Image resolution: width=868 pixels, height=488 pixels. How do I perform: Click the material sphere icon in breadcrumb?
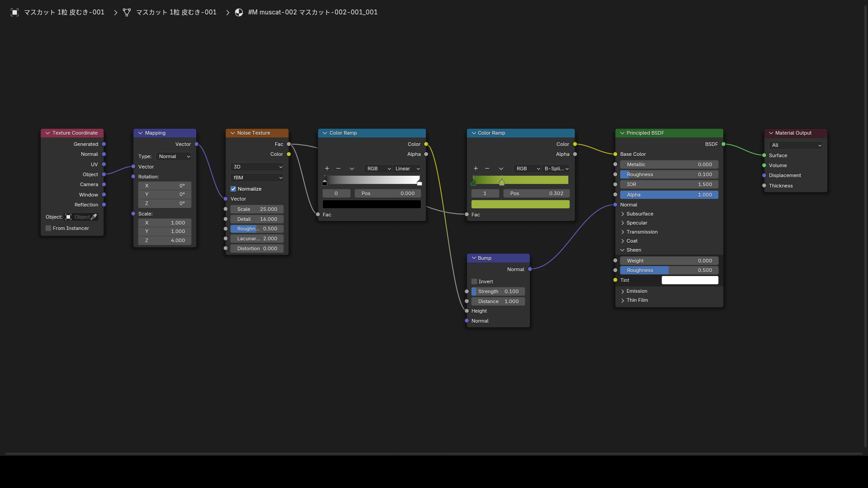239,12
